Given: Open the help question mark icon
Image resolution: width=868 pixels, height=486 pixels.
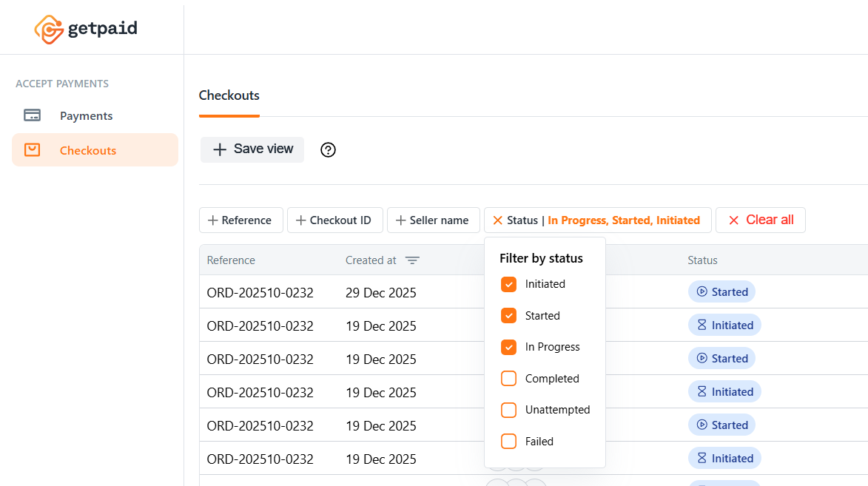Looking at the screenshot, I should tap(328, 149).
